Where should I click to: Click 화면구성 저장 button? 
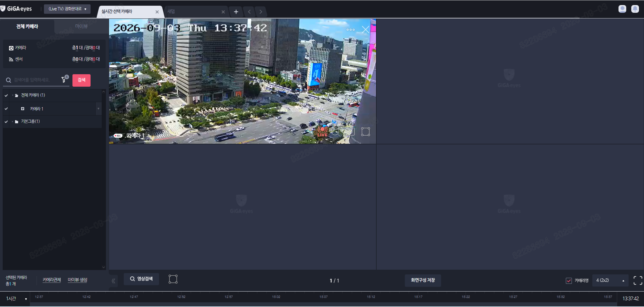423,280
